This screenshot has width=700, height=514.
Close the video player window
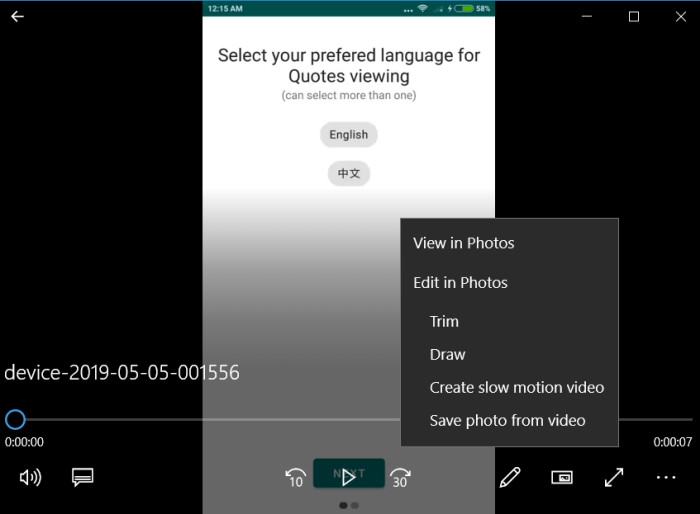[x=680, y=17]
